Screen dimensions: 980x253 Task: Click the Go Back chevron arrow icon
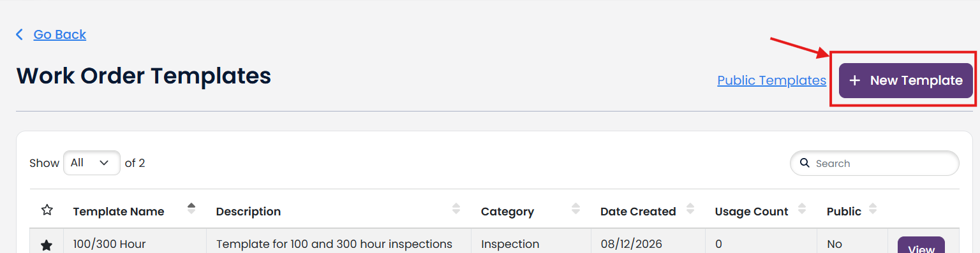(x=19, y=34)
